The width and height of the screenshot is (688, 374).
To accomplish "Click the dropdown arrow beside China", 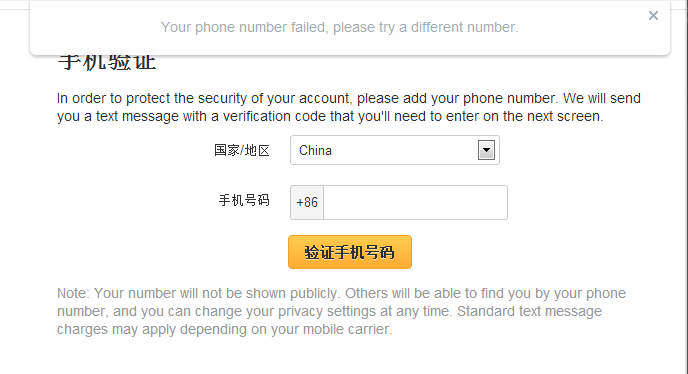I will (486, 150).
